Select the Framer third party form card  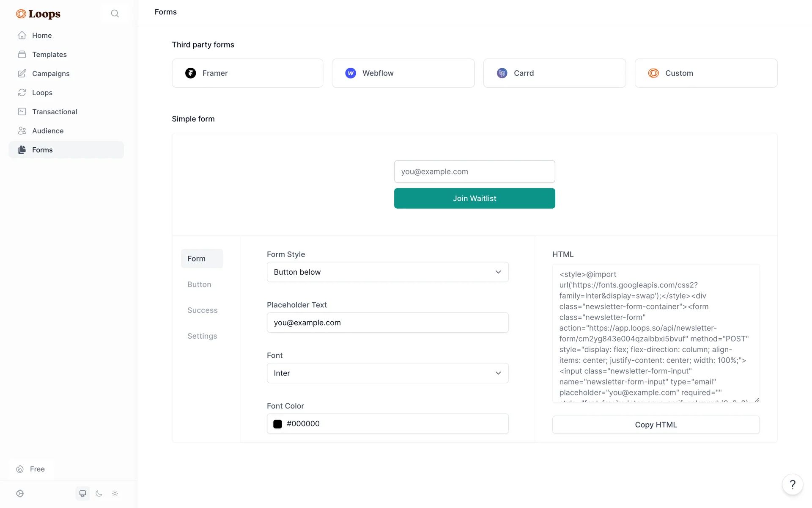[x=247, y=73]
